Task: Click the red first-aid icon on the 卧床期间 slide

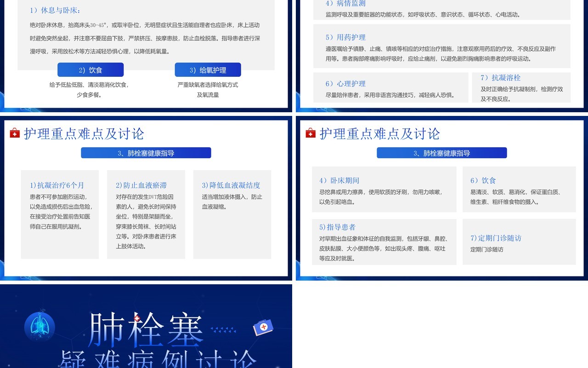Action: coord(311,133)
